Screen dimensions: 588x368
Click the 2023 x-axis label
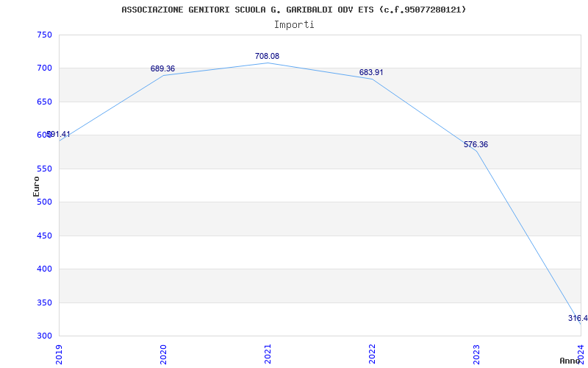pyautogui.click(x=476, y=354)
